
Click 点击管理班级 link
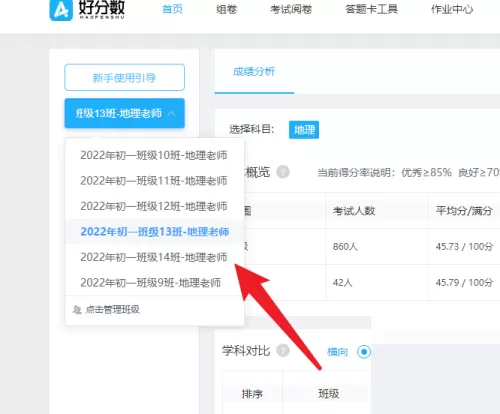(x=112, y=310)
